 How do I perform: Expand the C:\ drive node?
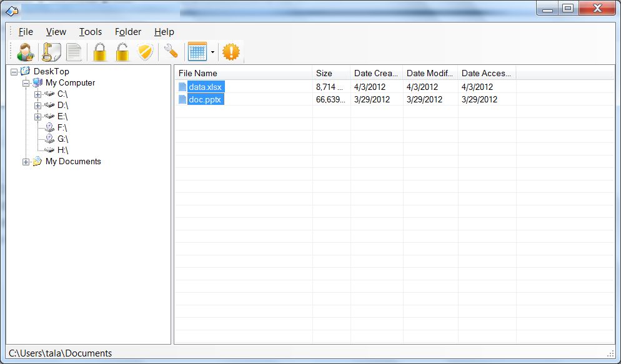pyautogui.click(x=37, y=94)
